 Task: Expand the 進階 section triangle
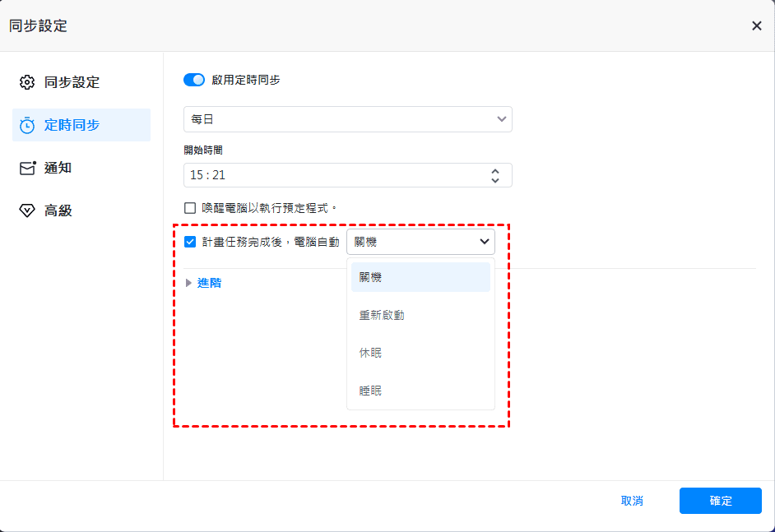188,283
